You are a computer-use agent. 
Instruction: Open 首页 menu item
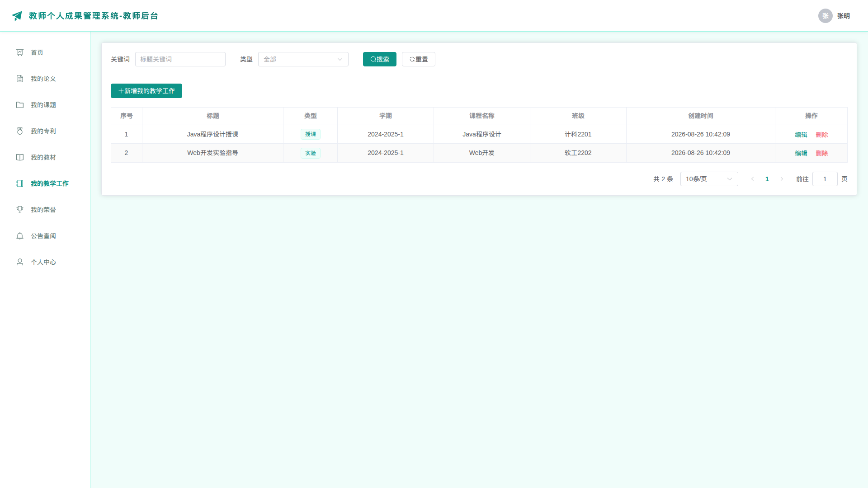pos(45,52)
